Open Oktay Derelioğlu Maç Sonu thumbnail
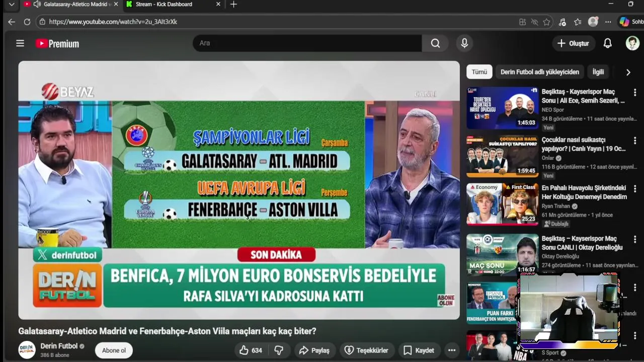 pos(502,254)
